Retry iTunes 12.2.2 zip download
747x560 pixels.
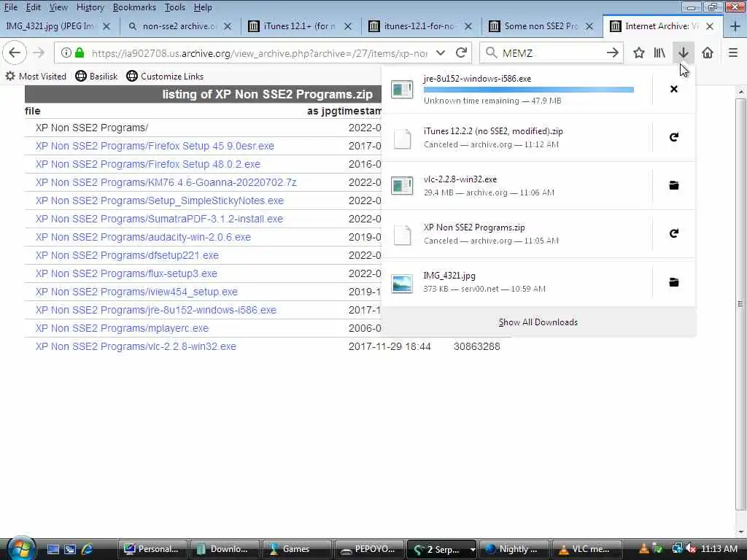[x=673, y=137]
